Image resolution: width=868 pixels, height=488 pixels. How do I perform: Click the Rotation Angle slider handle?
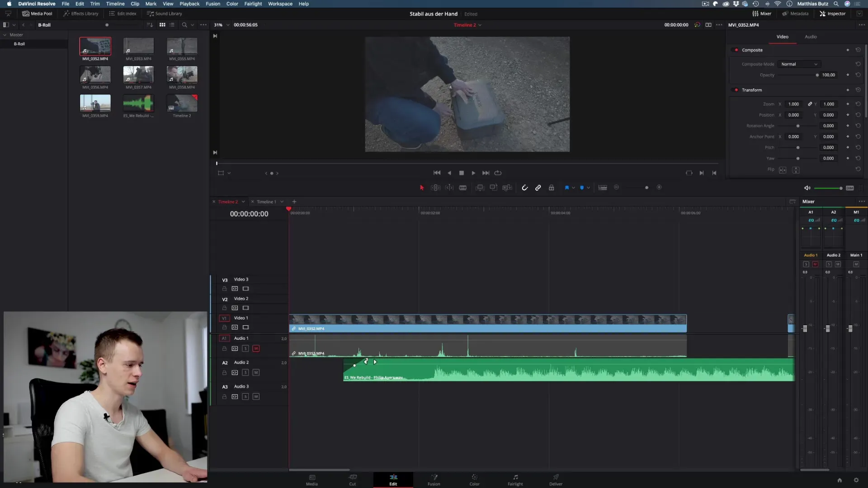pos(798,126)
